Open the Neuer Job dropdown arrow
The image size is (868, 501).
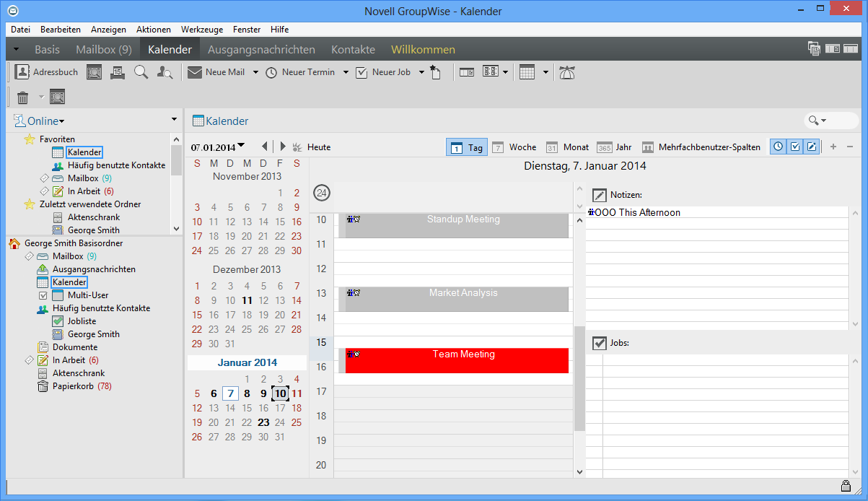point(421,72)
